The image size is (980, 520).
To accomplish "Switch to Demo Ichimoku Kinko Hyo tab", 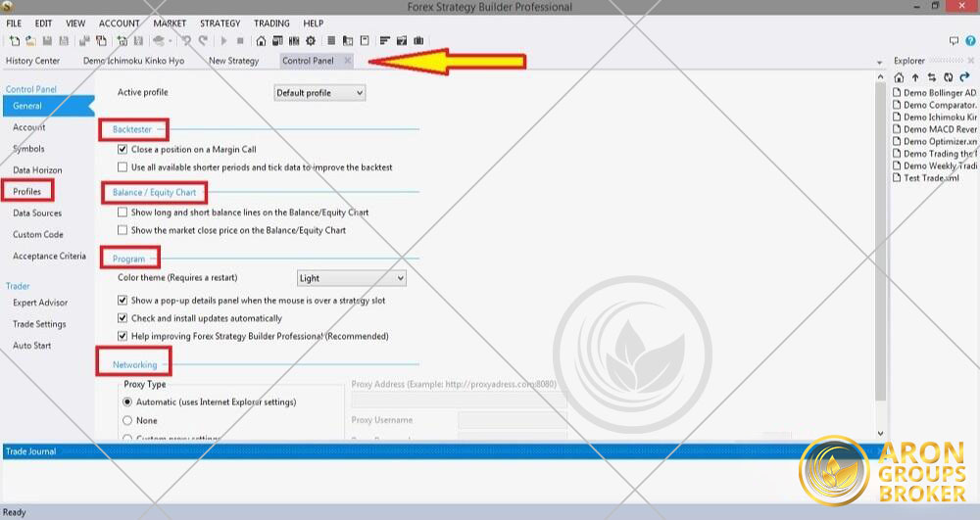I will [133, 61].
